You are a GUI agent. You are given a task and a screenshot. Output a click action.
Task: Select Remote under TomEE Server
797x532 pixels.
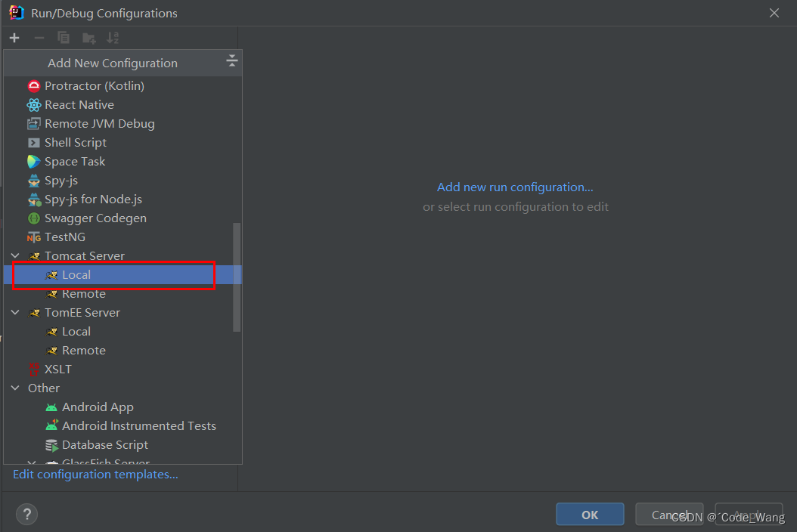click(122, 351)
